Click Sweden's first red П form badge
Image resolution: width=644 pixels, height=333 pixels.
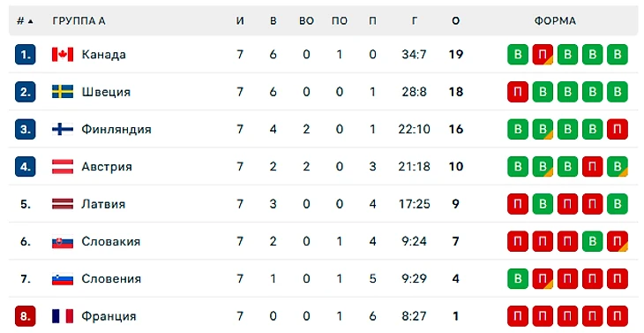518,92
